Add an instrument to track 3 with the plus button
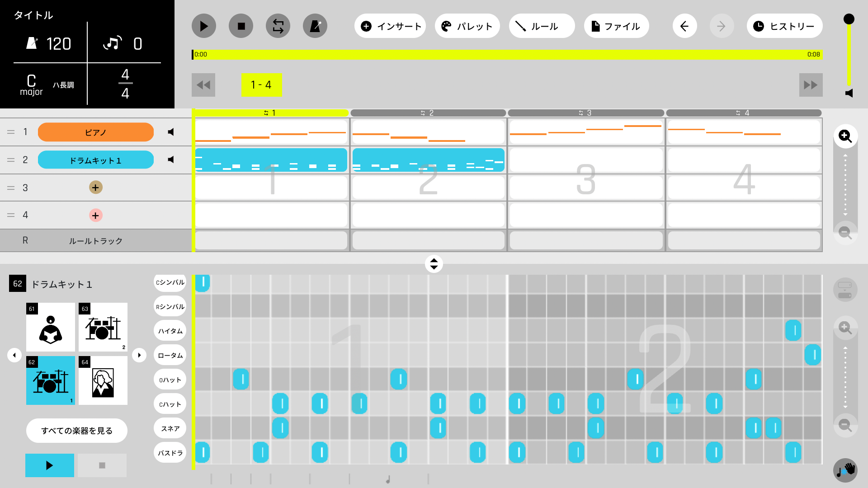 (95, 188)
